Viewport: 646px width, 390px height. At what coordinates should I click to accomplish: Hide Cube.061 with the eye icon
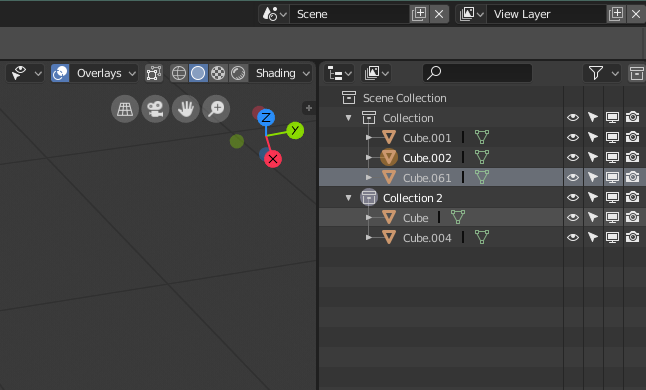(573, 177)
